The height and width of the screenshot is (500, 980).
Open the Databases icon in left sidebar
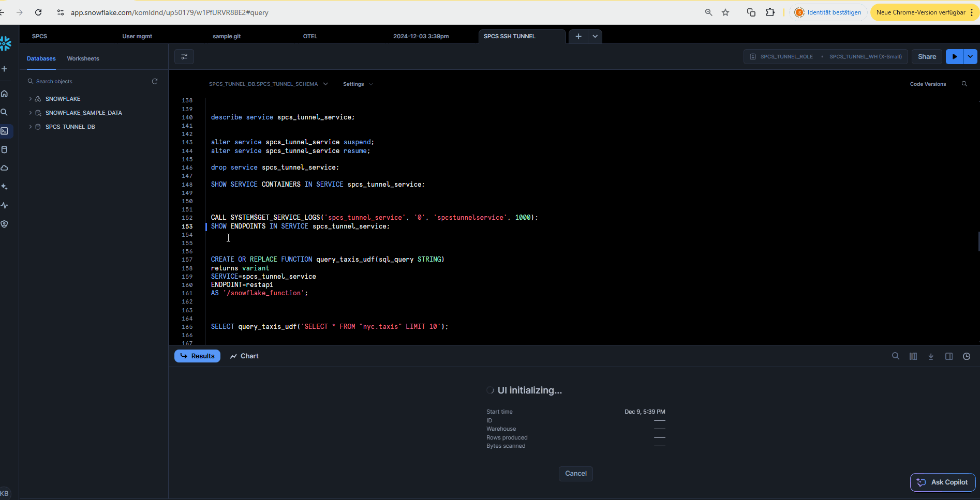tap(5, 149)
